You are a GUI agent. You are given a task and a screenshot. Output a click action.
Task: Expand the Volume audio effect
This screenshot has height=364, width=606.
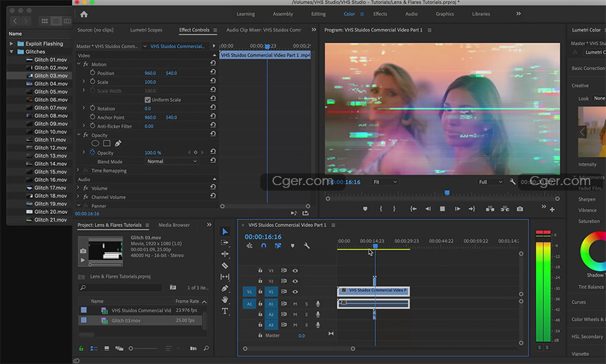(x=79, y=188)
